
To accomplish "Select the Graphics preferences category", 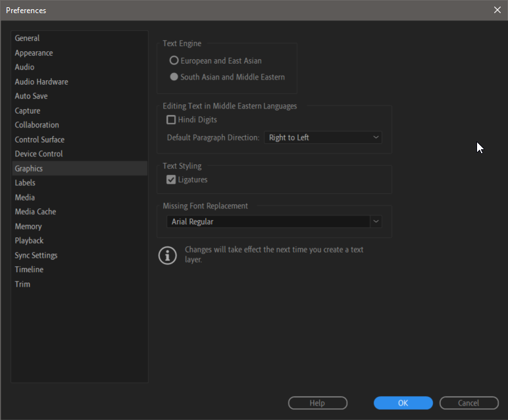I will point(80,168).
